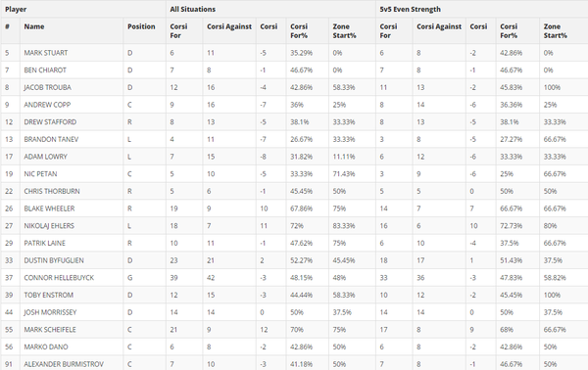The width and height of the screenshot is (588, 370).
Task: Click the Position column header
Action: pyautogui.click(x=141, y=26)
